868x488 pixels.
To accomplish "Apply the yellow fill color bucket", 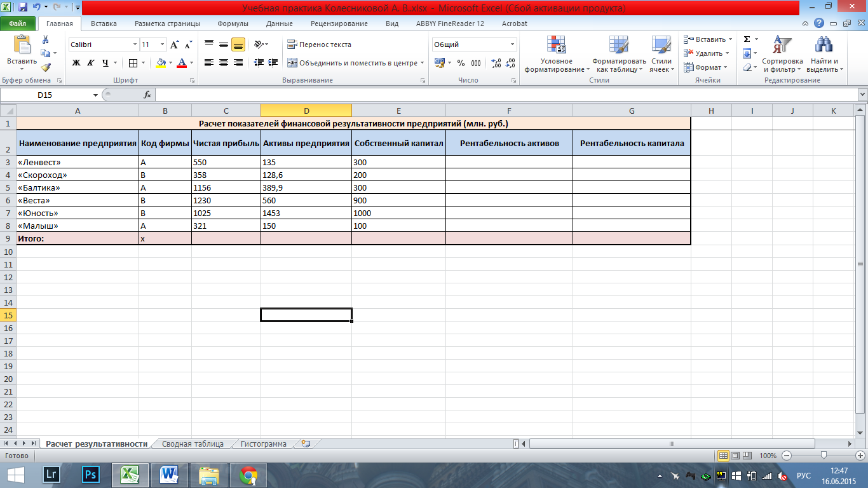I will click(x=161, y=63).
